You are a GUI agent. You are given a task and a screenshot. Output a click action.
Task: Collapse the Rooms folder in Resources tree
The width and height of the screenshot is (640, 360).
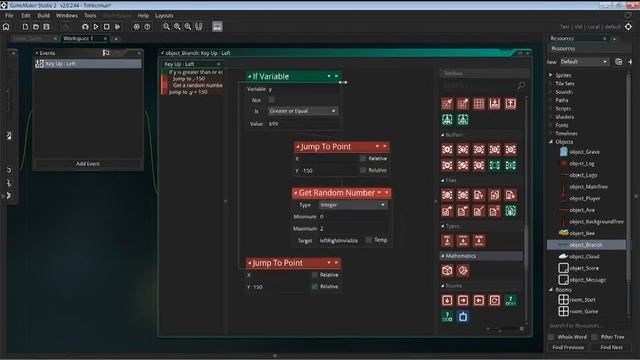(551, 289)
